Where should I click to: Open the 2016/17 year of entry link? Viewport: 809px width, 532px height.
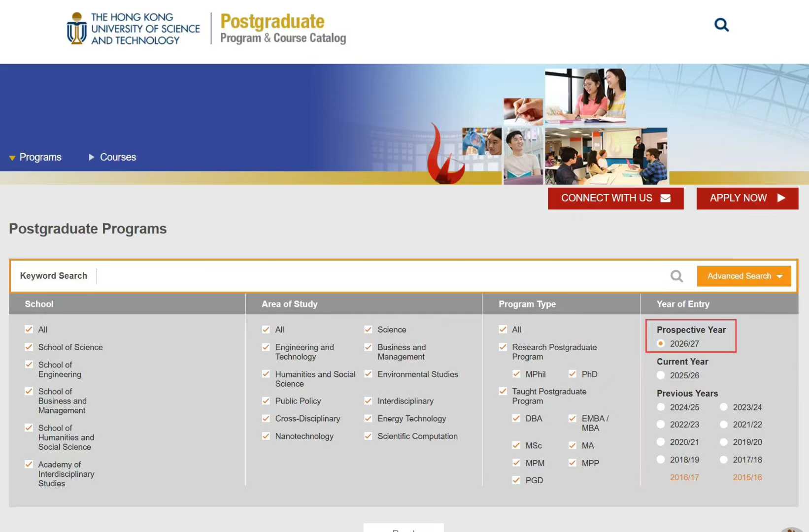684,477
